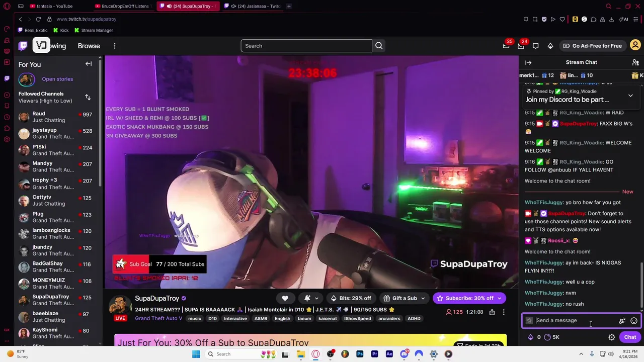The image size is (644, 362).
Task: Open the inbox icon with 24 badge
Action: coord(521,46)
